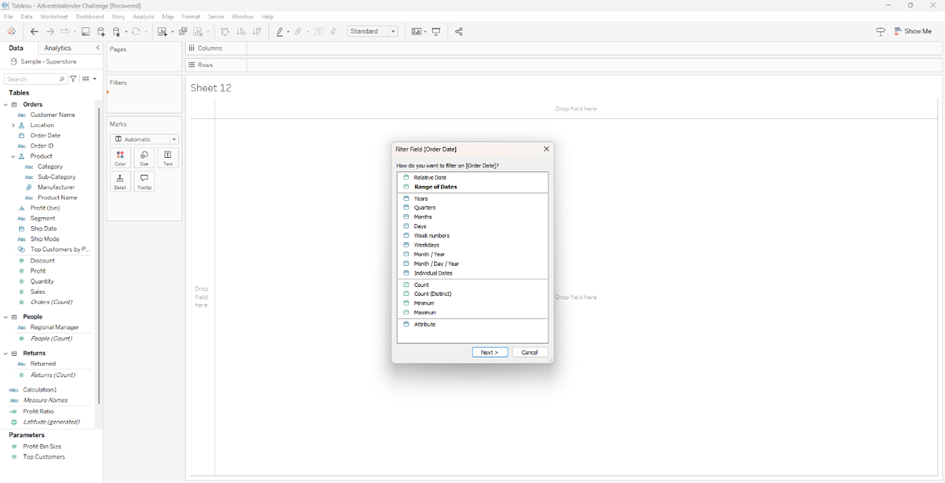Click the Undo back arrow in toolbar
Viewport: 945px width, 483px height.
pos(34,32)
